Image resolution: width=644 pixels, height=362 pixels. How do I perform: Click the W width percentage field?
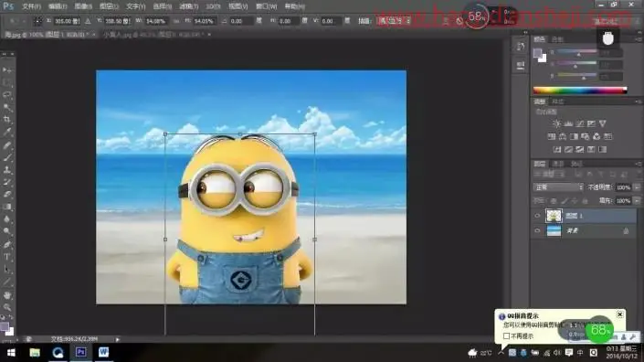pyautogui.click(x=156, y=21)
